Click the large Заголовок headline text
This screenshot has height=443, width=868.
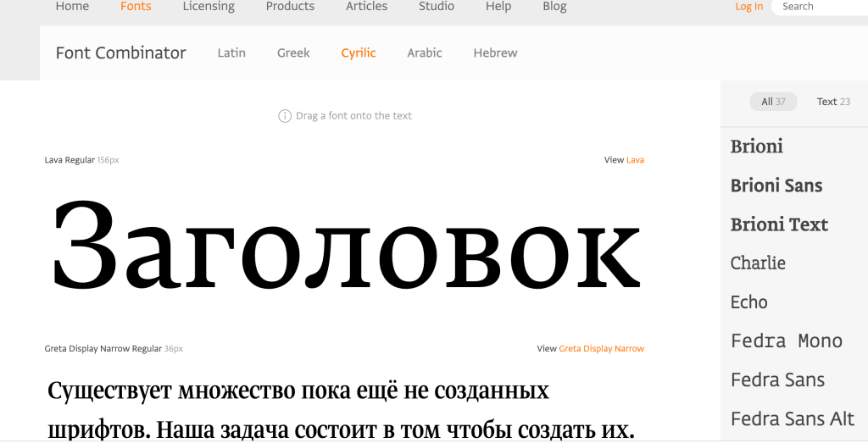[x=346, y=246]
